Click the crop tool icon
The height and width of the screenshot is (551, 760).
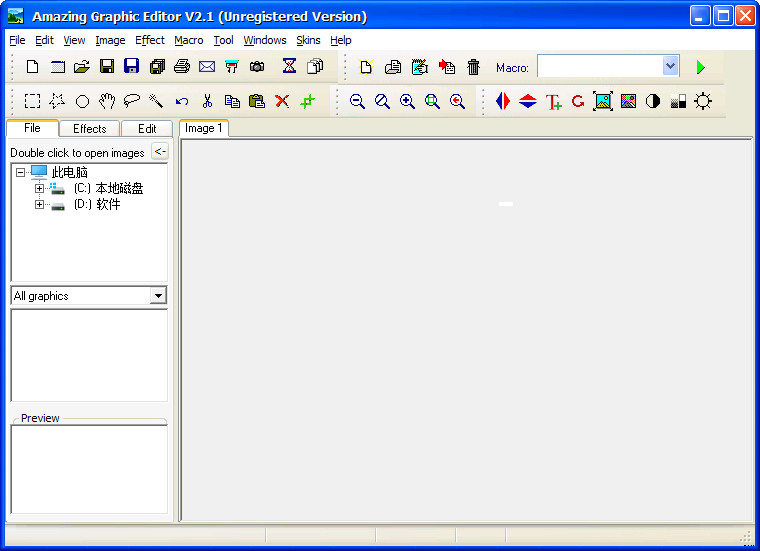(307, 101)
